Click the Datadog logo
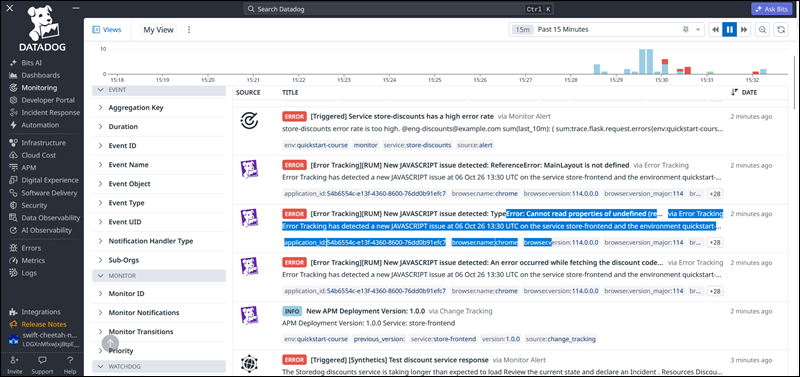This screenshot has height=377, width=800. pos(43,29)
